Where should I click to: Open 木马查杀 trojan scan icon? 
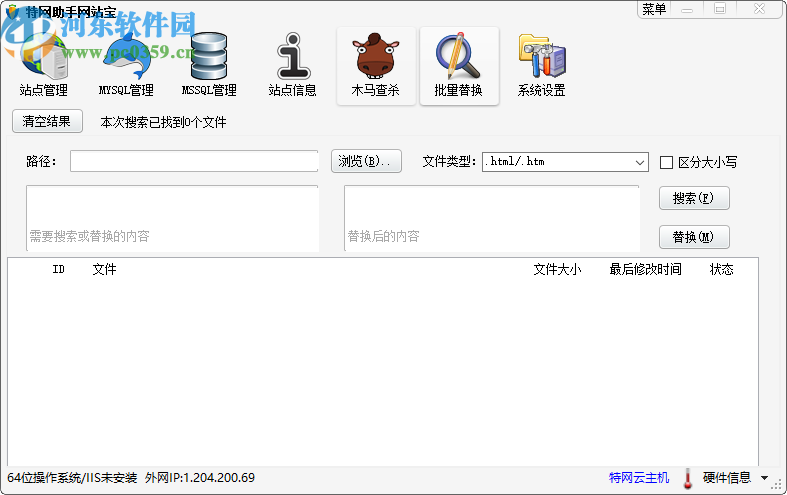[x=376, y=65]
